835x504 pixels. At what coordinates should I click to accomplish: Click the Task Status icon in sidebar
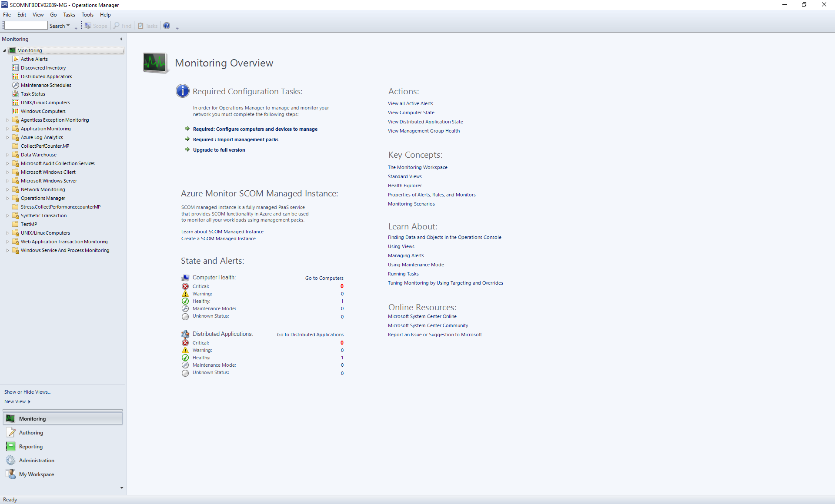[x=16, y=93]
